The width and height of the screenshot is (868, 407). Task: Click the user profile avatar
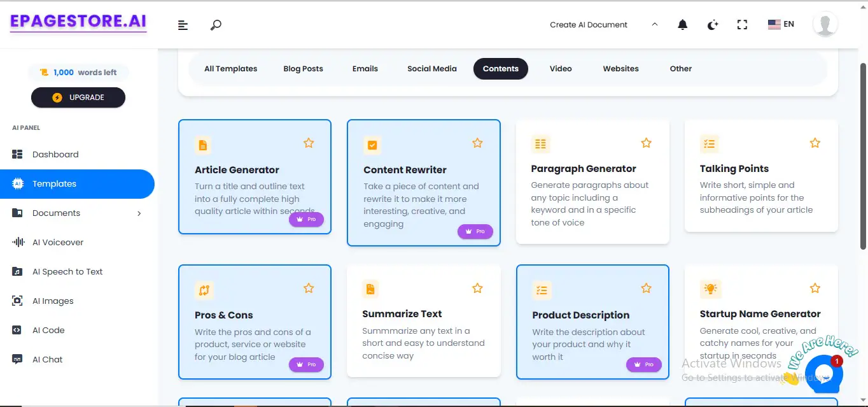click(825, 25)
